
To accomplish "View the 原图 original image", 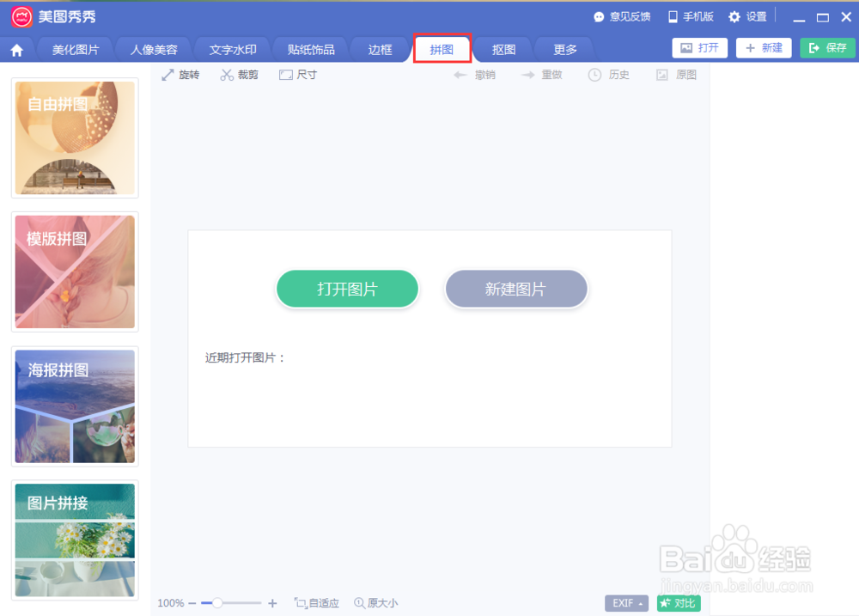I will [678, 75].
